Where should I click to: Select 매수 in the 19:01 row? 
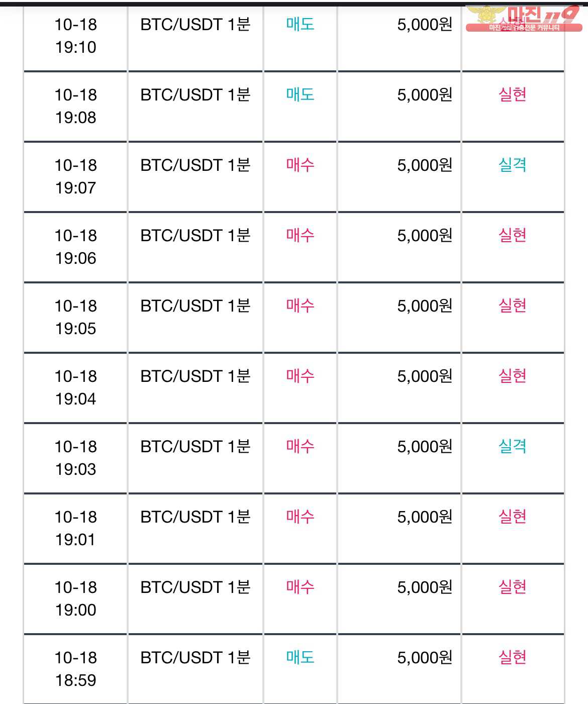point(300,517)
